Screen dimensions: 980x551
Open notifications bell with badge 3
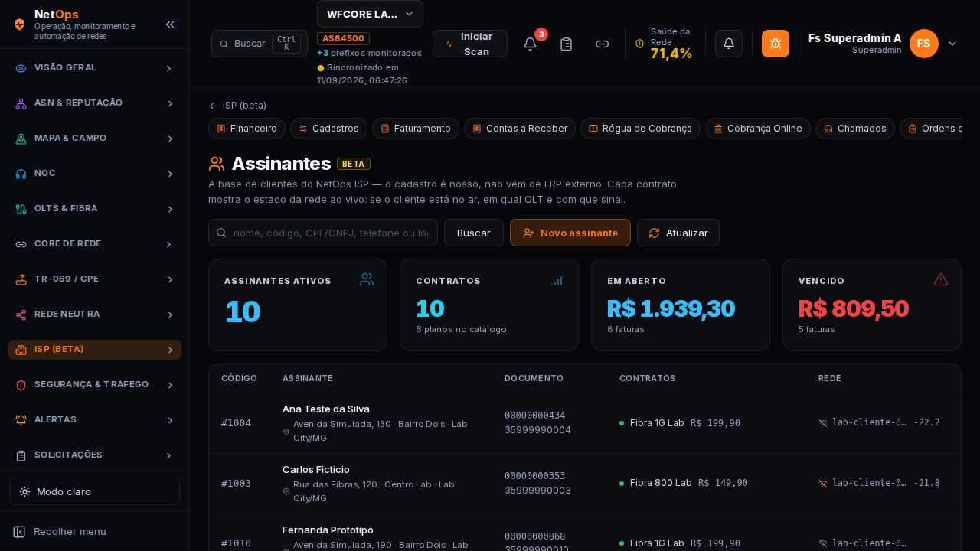530,44
